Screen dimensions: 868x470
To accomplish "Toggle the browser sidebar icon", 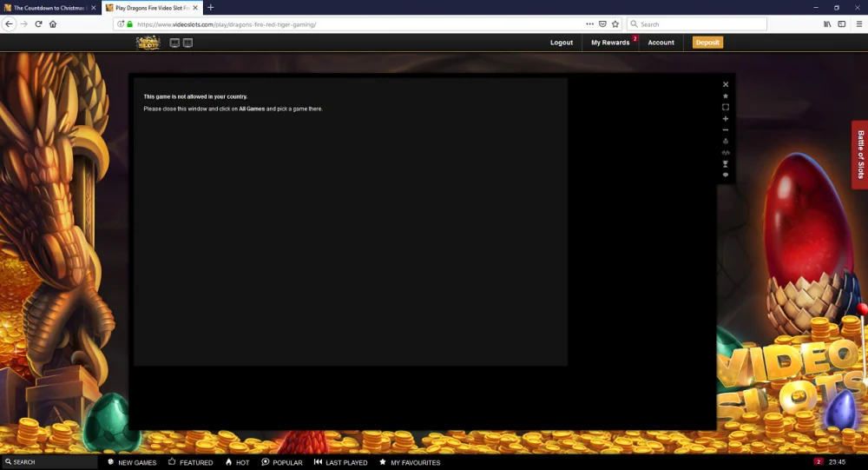I will [841, 23].
